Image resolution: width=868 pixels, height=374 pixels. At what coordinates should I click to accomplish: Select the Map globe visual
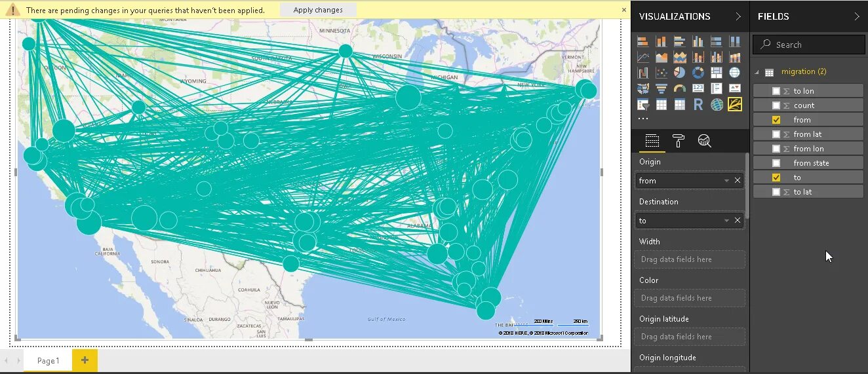click(x=734, y=73)
